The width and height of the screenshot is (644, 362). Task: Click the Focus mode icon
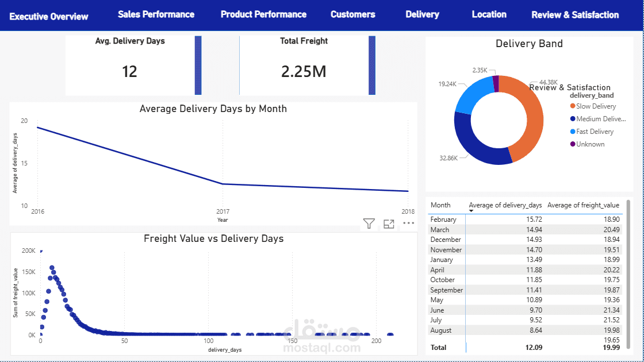(x=389, y=224)
